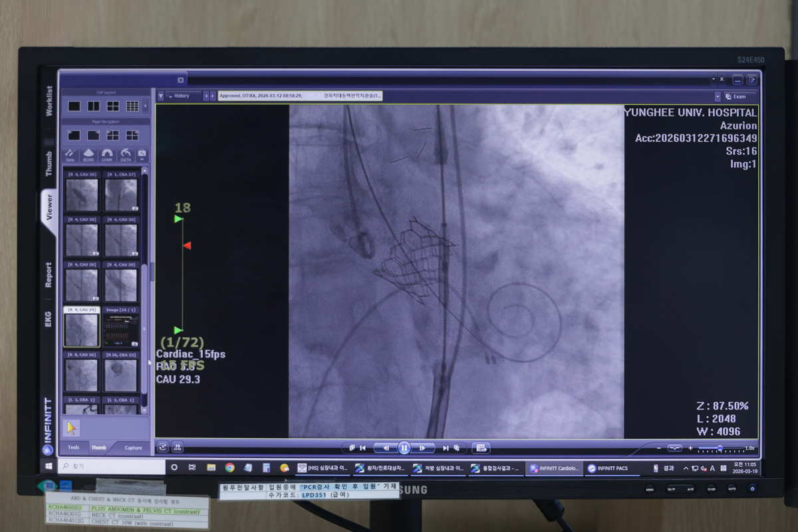Open INFINITT PACS from the taskbar

(606, 468)
